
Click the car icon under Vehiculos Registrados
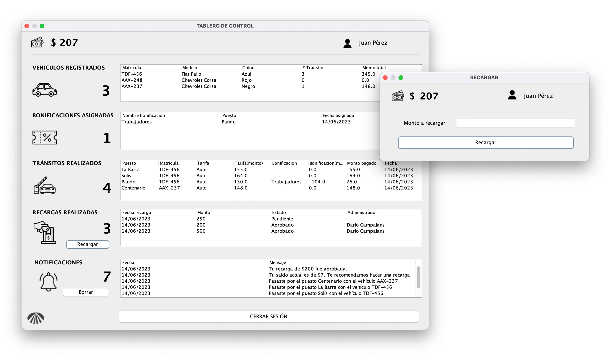tap(45, 90)
